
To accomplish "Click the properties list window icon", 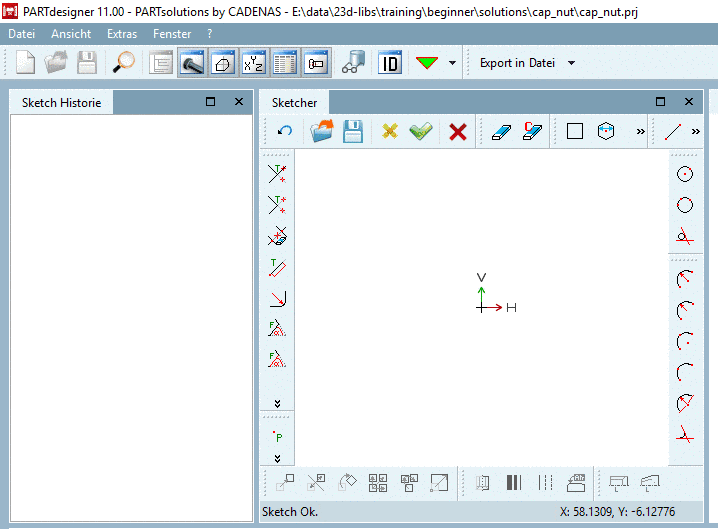I will (x=161, y=63).
